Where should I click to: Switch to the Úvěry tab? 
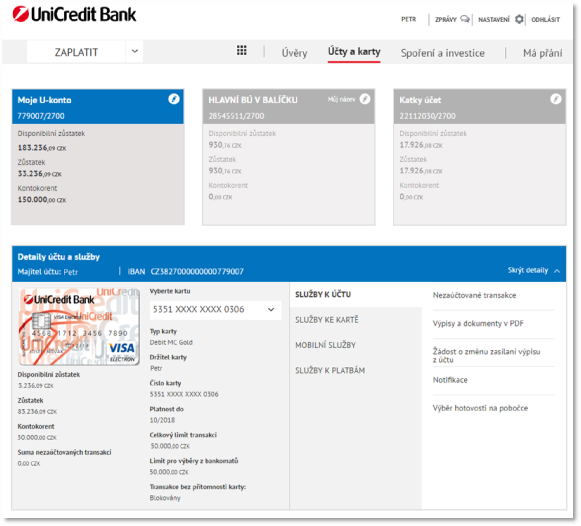[294, 53]
